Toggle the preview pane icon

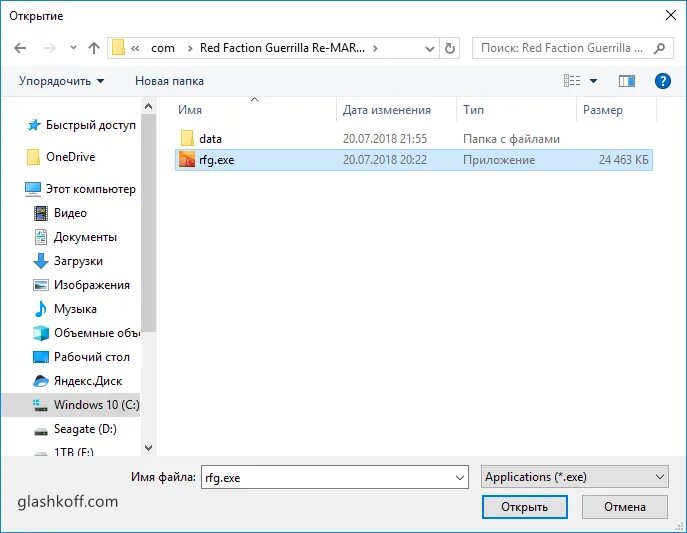[627, 81]
